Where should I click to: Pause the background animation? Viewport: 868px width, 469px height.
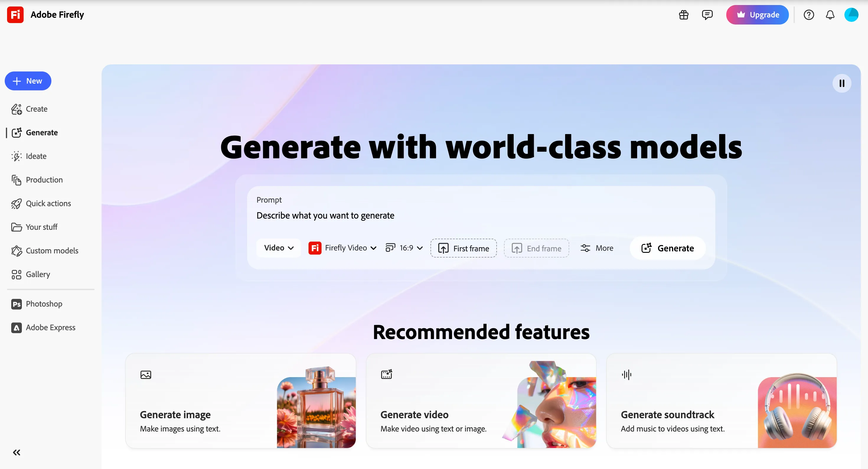point(842,83)
